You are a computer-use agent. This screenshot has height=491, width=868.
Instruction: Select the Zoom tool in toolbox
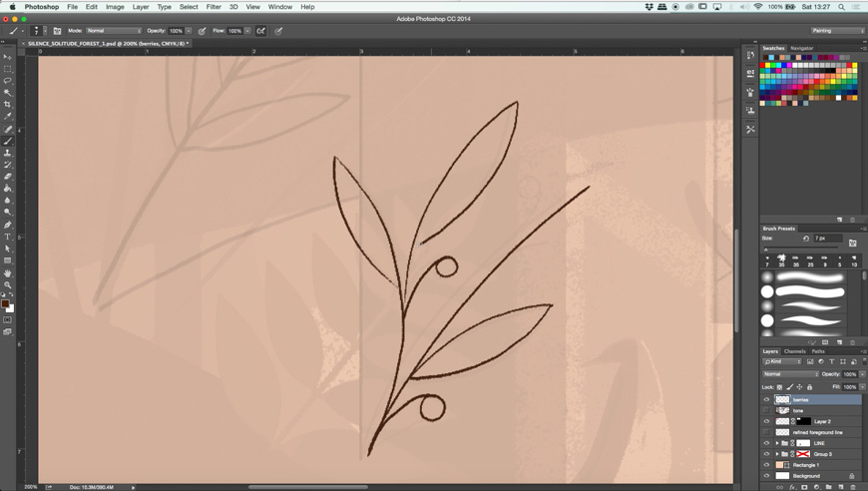tap(7, 285)
